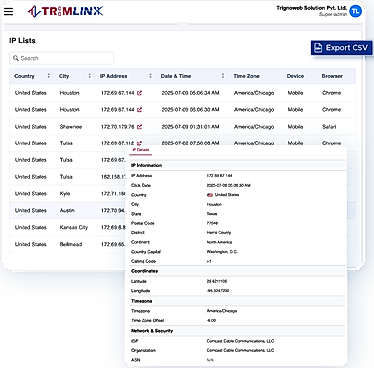Image resolution: width=374 pixels, height=368 pixels.
Task: Click the Washington, D.C. capital value
Action: tap(222, 252)
